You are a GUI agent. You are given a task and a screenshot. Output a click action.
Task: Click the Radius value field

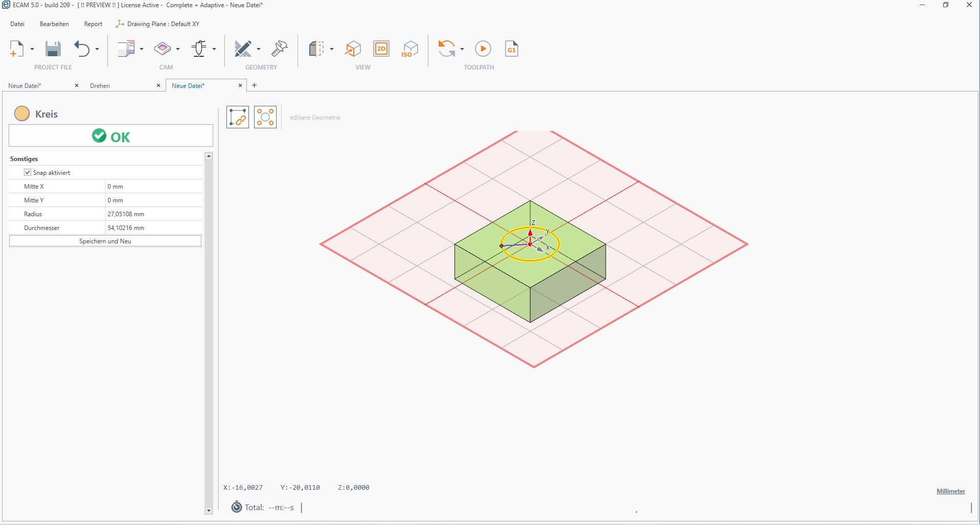153,214
